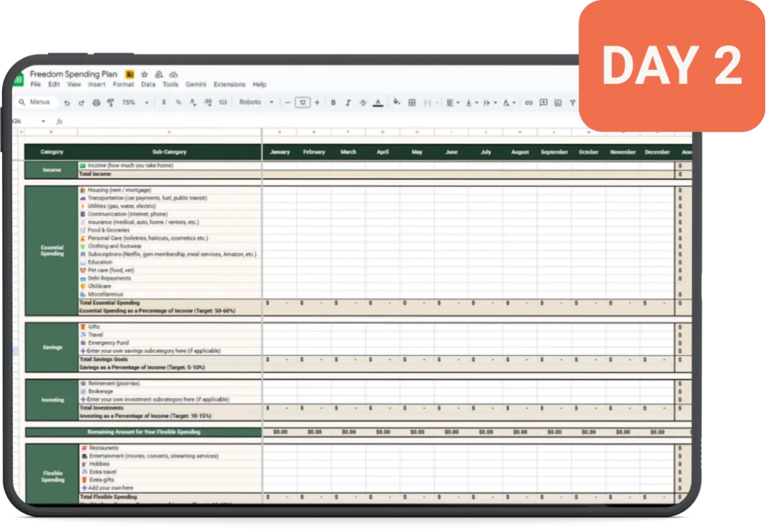The width and height of the screenshot is (771, 532).
Task: Open the zoom 75% dropdown
Action: [135, 102]
